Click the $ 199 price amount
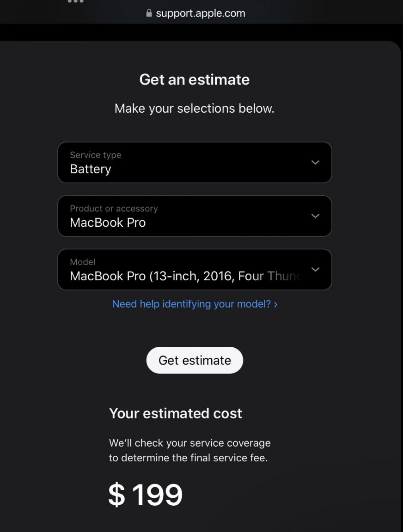The height and width of the screenshot is (532, 403). click(145, 495)
